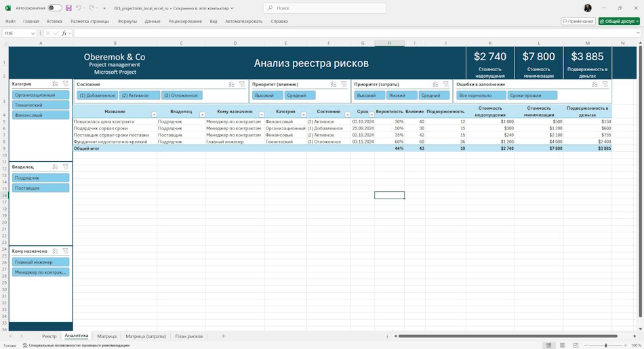Toggle multi-select in Катеrия slicer
The image size is (644, 349).
point(55,84)
